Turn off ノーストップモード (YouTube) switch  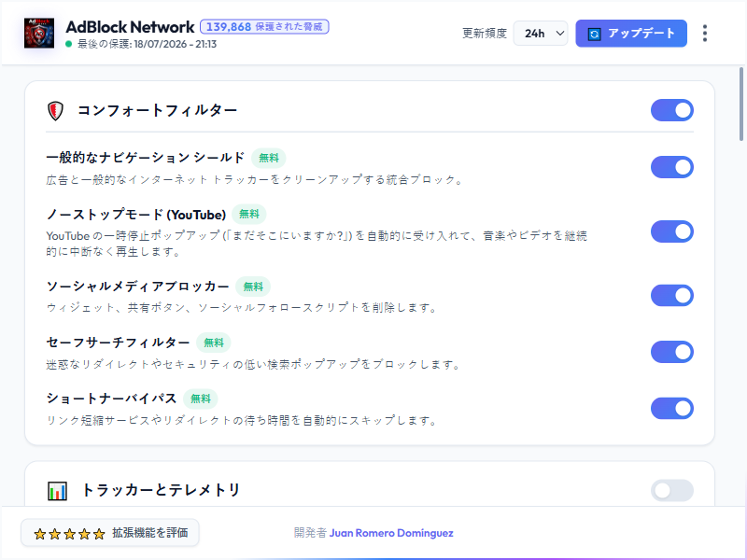tap(671, 231)
